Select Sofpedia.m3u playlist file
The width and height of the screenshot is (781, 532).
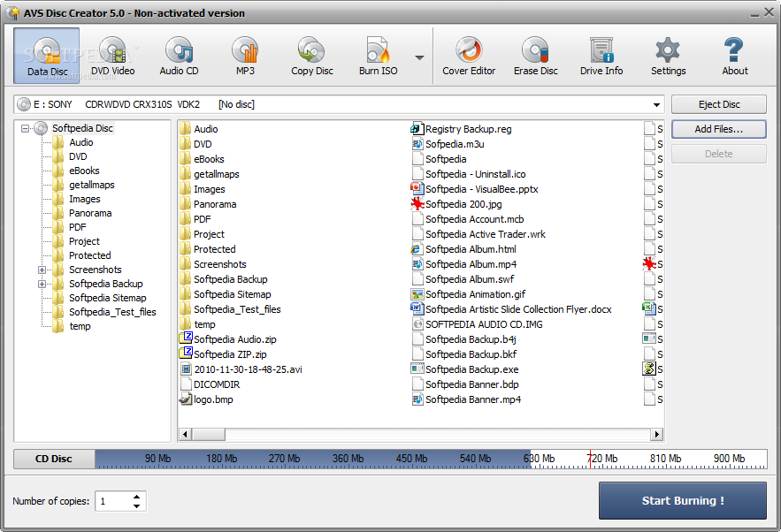(x=448, y=144)
